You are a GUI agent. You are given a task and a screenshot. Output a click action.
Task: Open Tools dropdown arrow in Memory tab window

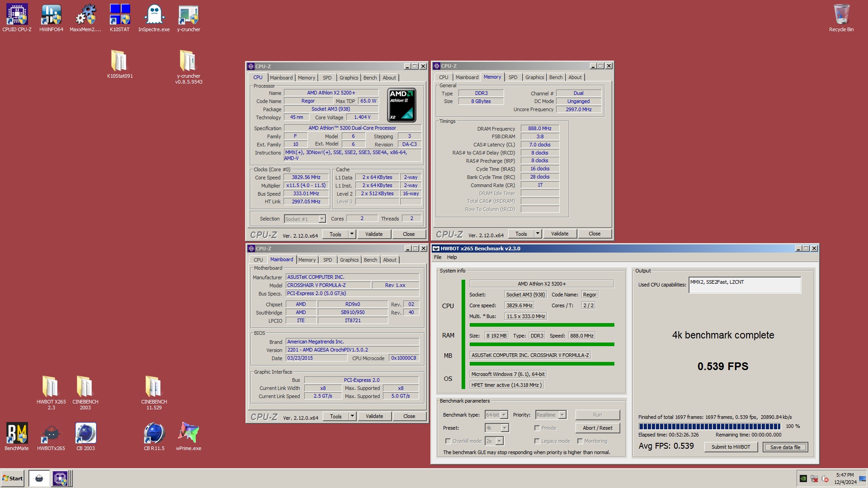coord(538,234)
